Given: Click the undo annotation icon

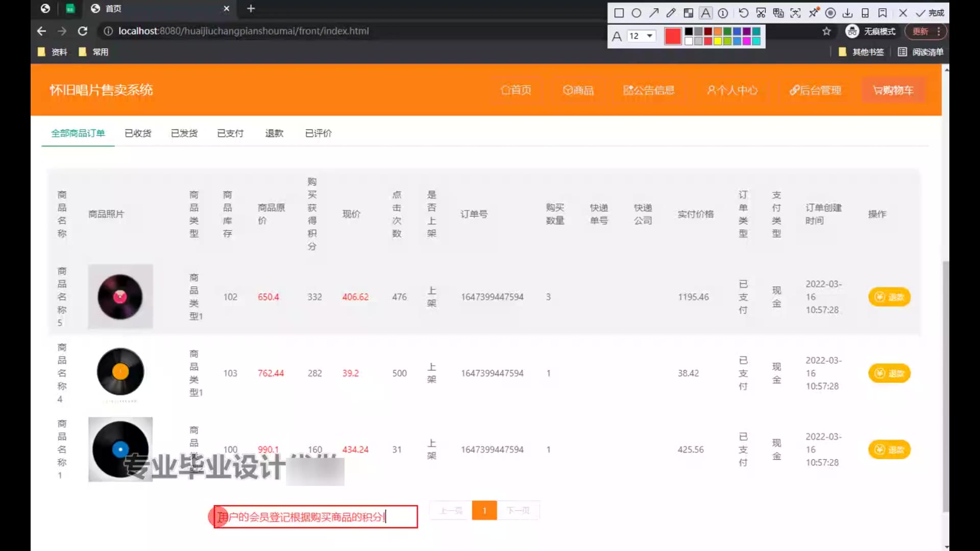Looking at the screenshot, I should coord(743,13).
